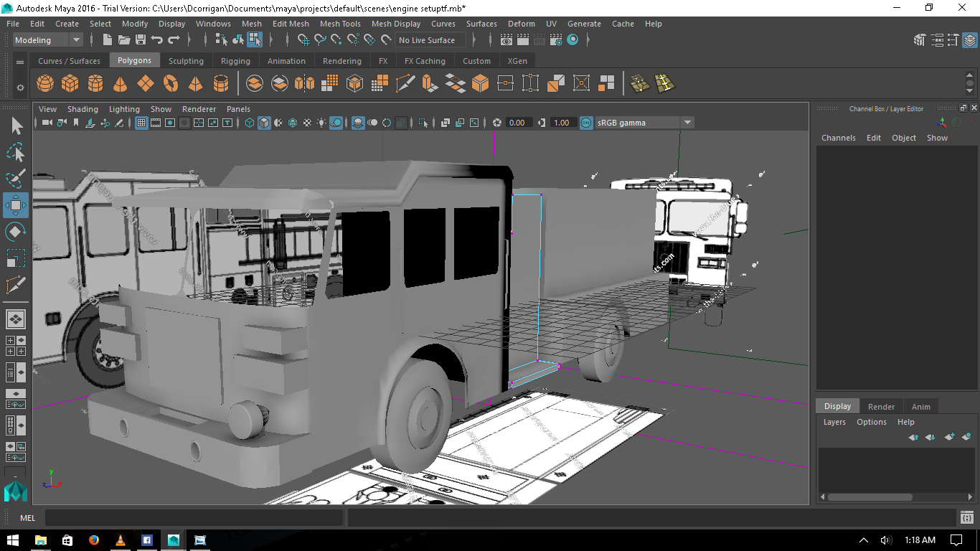Open the Mesh Tools menu

340,24
